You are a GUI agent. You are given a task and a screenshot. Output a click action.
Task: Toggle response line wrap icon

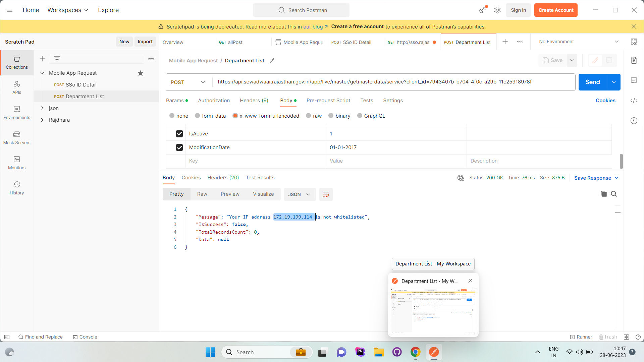[x=326, y=194]
